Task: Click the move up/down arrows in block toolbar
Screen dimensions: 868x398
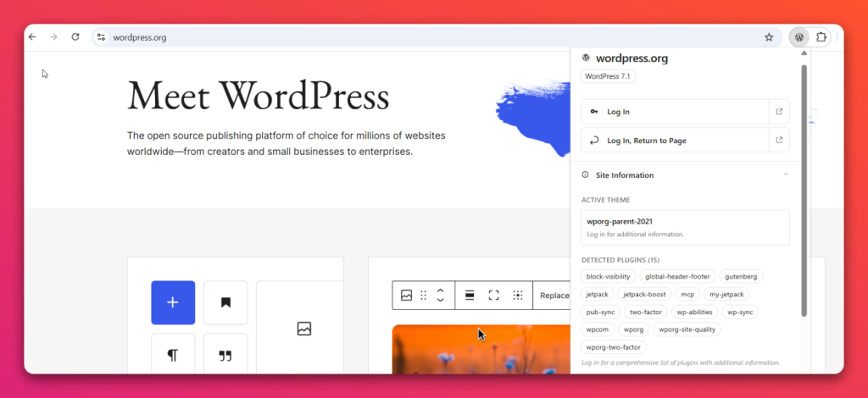Action: pyautogui.click(x=440, y=296)
